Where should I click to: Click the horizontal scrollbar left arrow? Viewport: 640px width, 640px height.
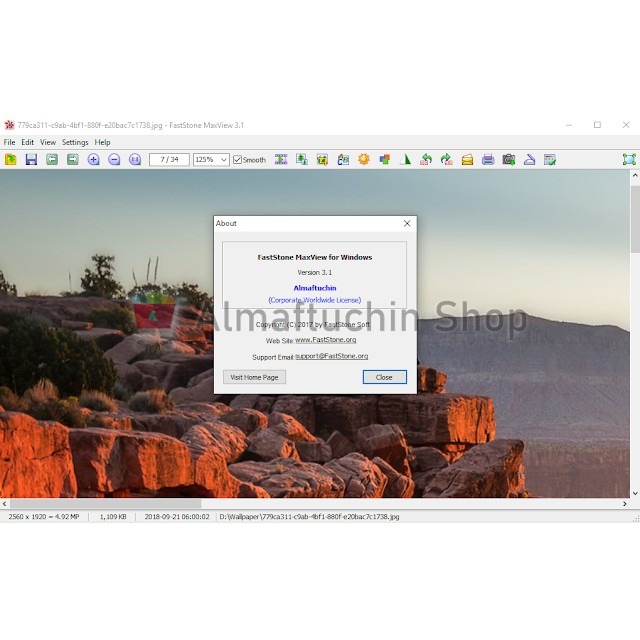(x=4, y=504)
